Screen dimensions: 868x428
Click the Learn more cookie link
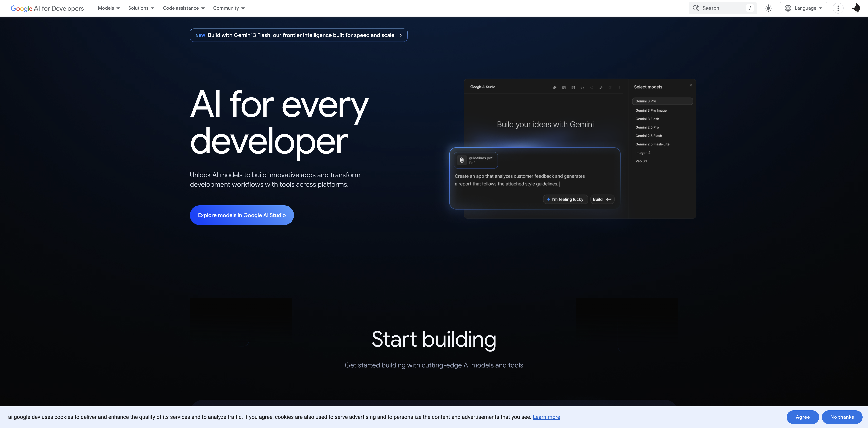(x=546, y=417)
